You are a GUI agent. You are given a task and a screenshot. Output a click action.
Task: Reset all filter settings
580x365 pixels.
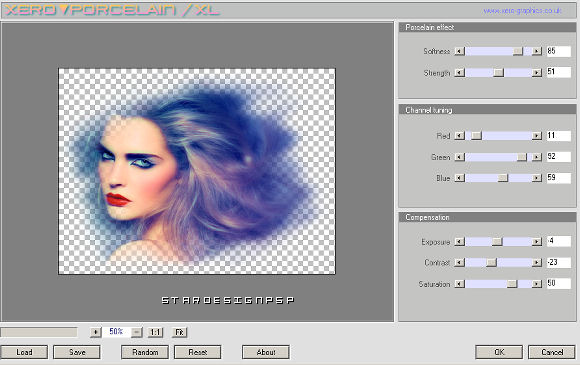(x=198, y=352)
